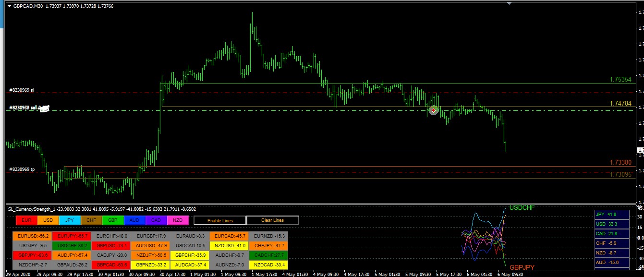Click the EURAUD:-8.3 pair cell

point(189,236)
